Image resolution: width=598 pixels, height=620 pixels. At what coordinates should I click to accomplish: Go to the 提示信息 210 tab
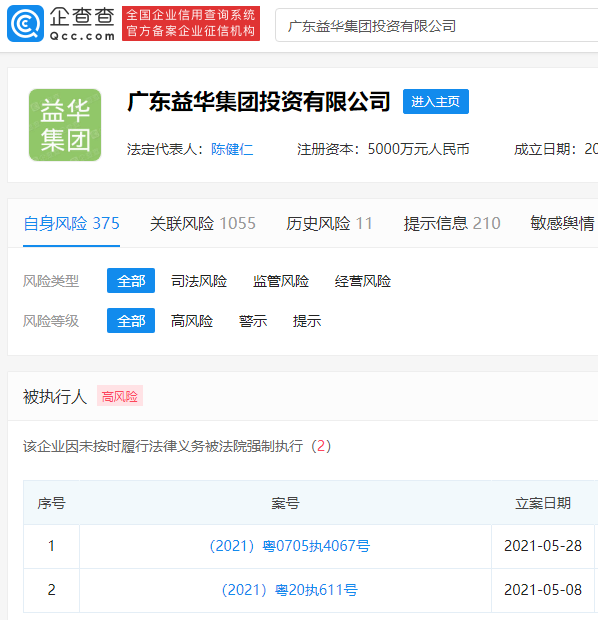[452, 224]
